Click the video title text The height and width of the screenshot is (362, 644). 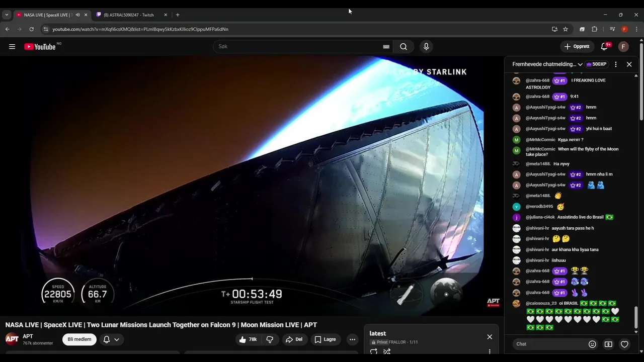point(161,325)
